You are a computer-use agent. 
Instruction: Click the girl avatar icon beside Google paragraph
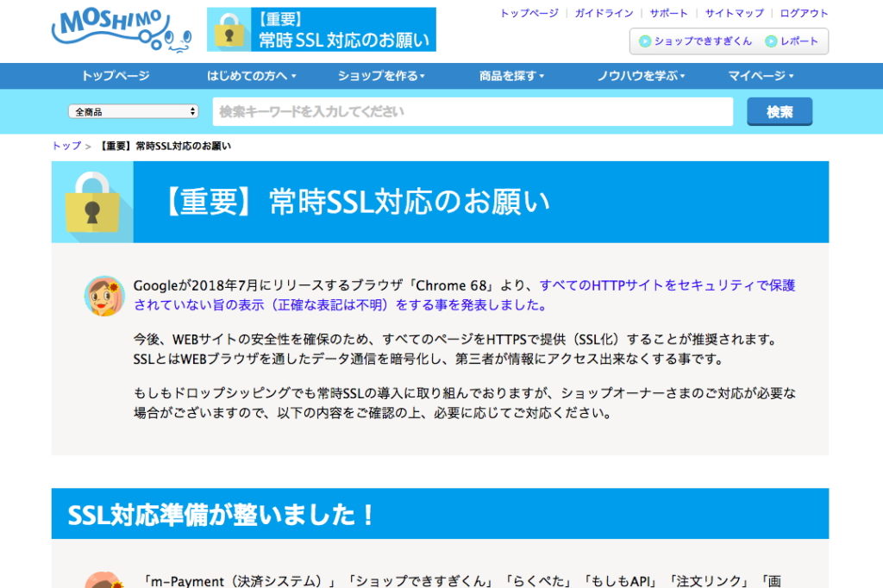point(104,296)
